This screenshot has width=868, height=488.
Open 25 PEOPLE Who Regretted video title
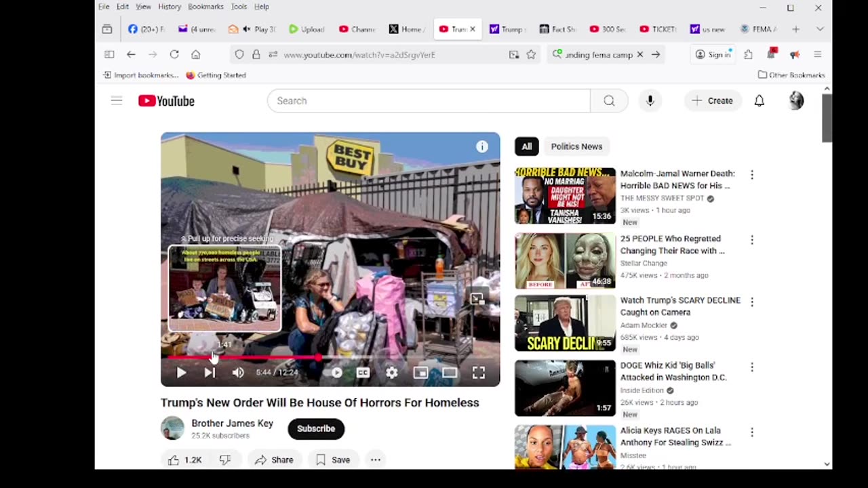pyautogui.click(x=672, y=245)
